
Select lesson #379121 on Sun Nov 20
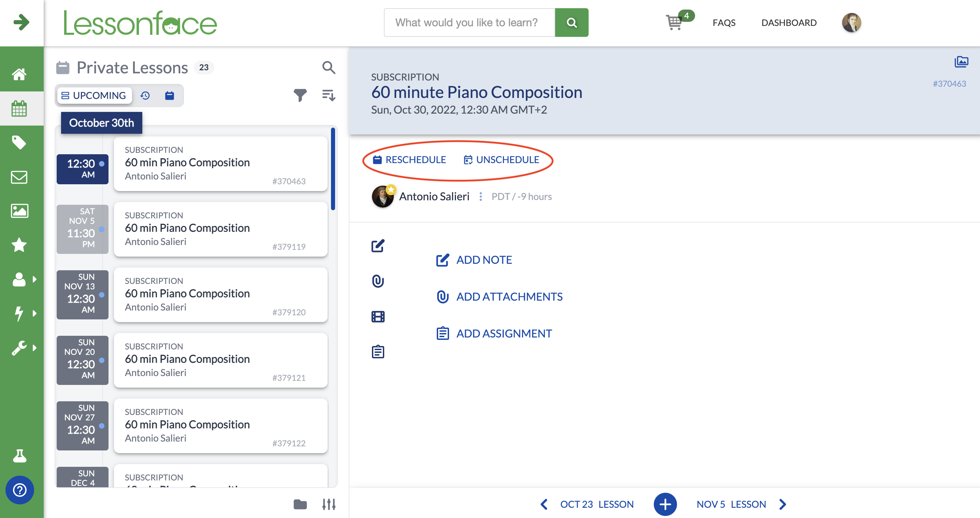[x=221, y=360]
